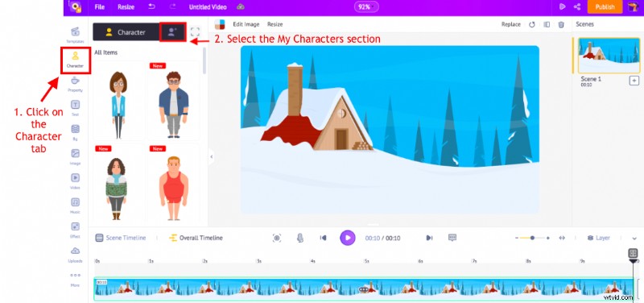Open the Effect sidebar section
This screenshot has width=644, height=303.
tap(75, 230)
